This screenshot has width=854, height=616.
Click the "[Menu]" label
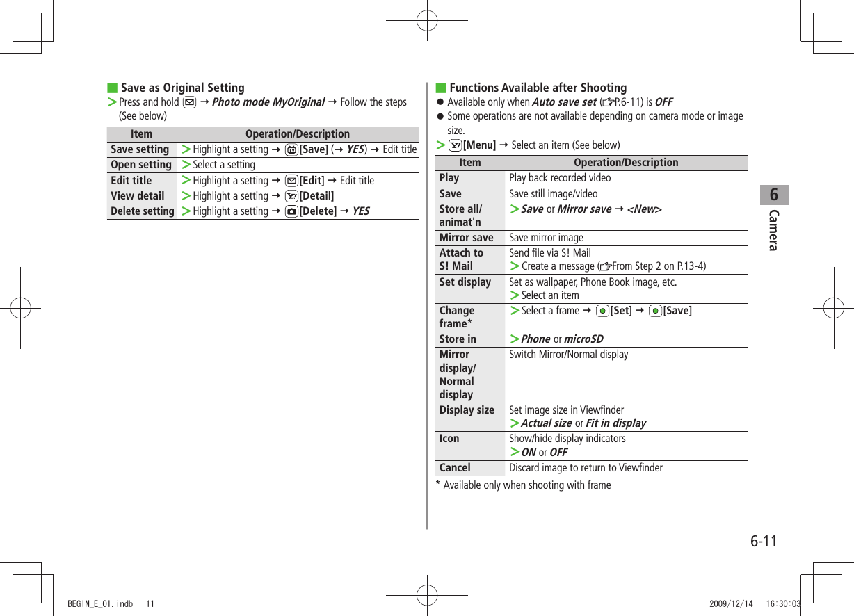pyautogui.click(x=479, y=145)
